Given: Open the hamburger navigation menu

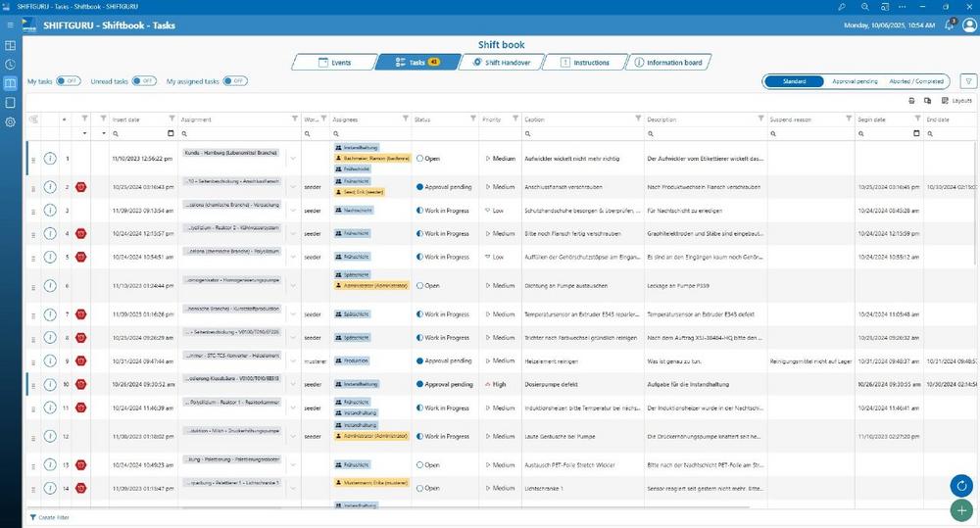Looking at the screenshot, I should point(10,25).
